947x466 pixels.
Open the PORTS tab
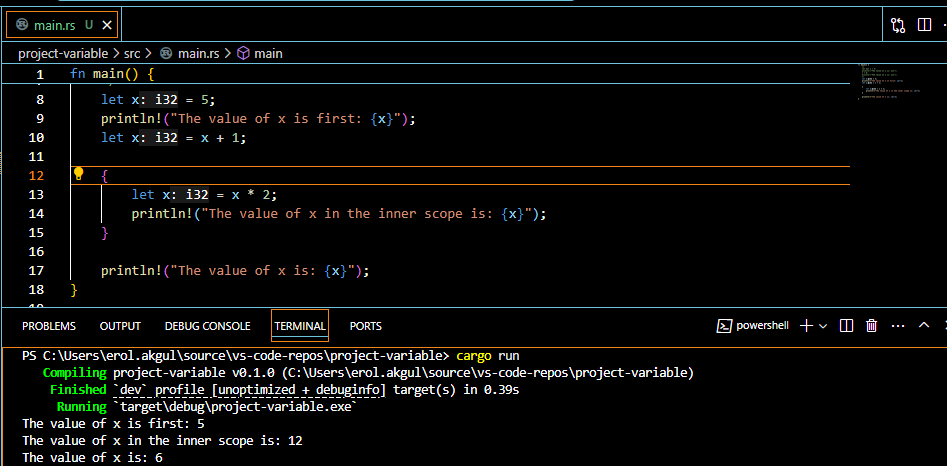365,326
